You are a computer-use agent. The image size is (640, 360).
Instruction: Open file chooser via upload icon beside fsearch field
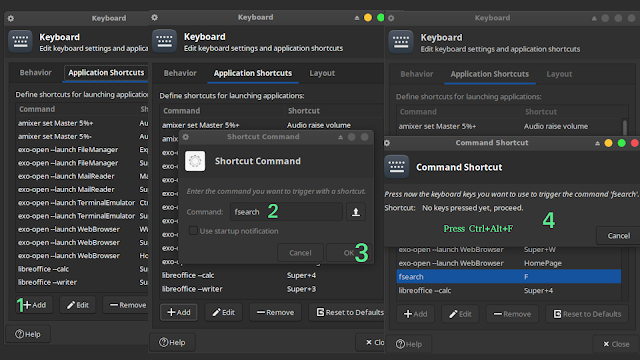pos(356,212)
